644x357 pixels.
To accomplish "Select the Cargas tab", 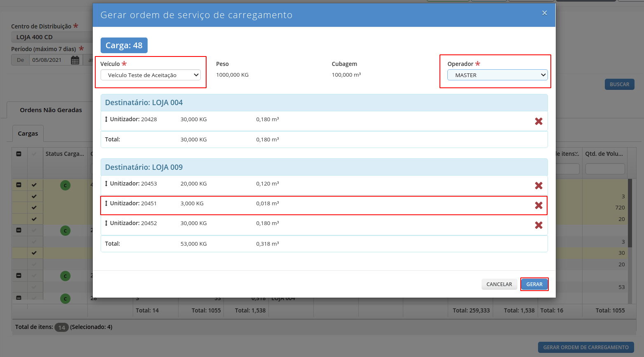I will (28, 134).
